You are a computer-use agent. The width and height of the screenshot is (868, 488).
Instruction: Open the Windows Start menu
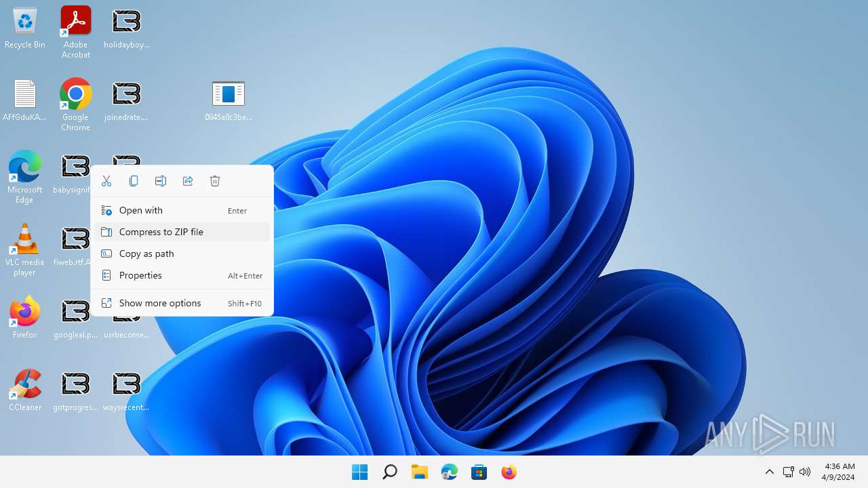tap(360, 472)
